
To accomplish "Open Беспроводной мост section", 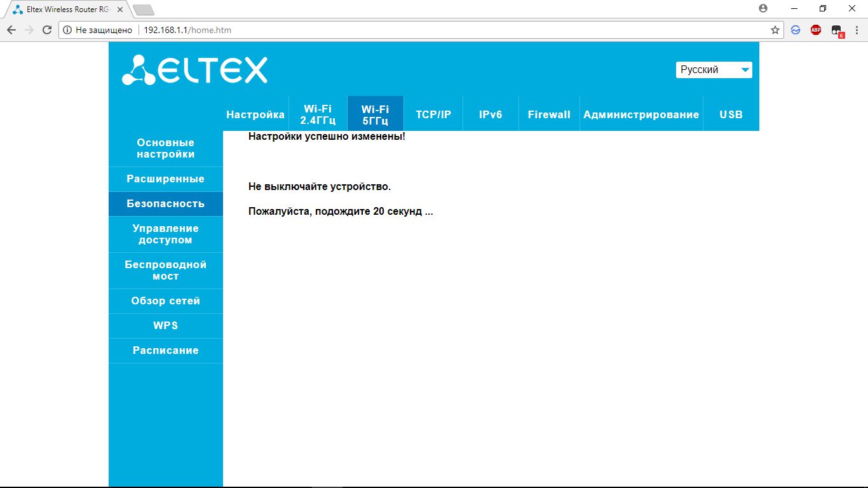I will 166,271.
